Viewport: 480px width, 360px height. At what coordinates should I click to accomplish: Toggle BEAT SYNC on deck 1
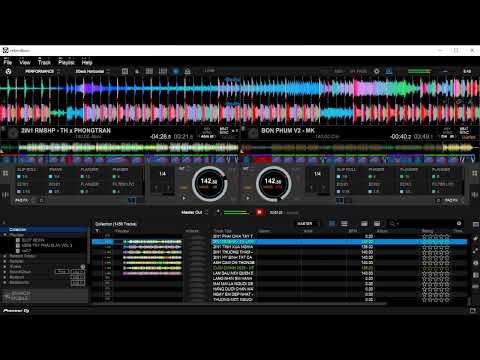click(224, 130)
